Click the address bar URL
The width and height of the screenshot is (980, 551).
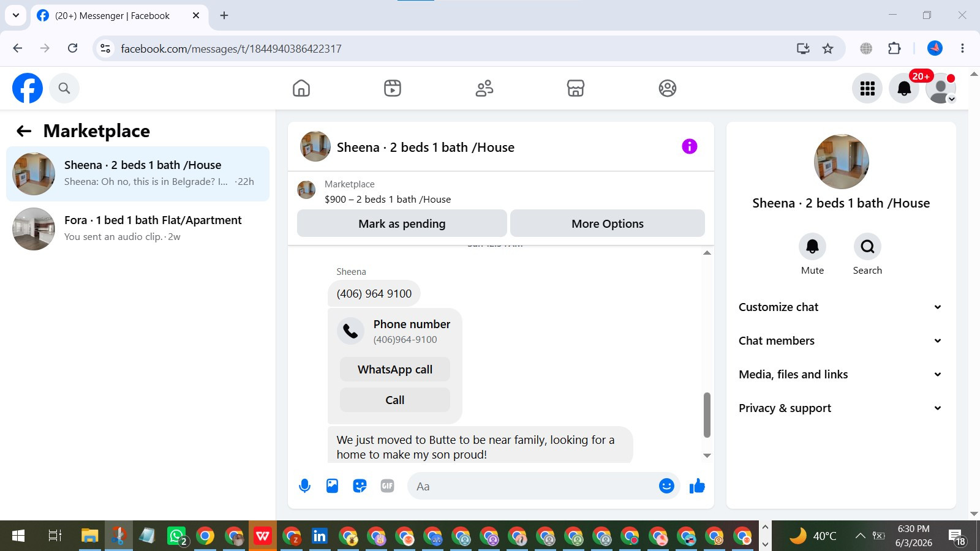click(231, 49)
